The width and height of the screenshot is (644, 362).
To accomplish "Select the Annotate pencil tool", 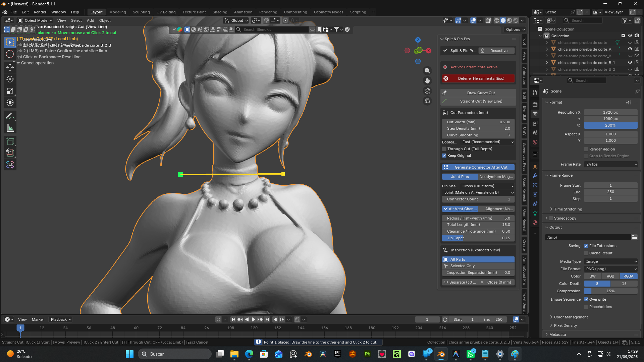I will (x=10, y=116).
